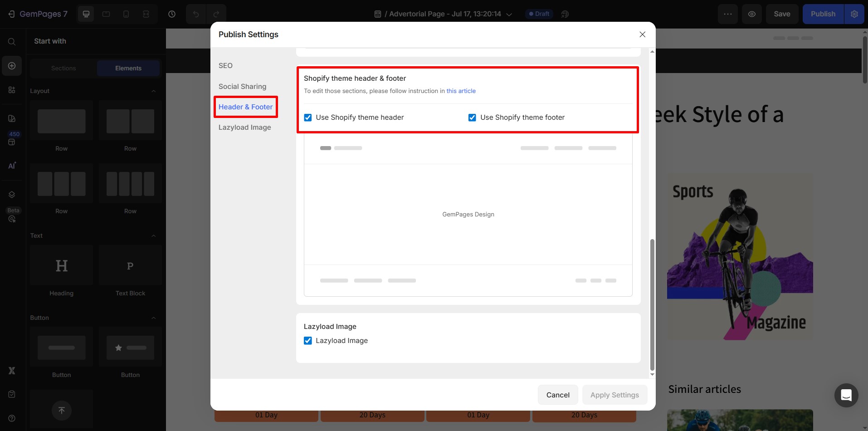Open the page title dropdown arrow

[x=509, y=14]
